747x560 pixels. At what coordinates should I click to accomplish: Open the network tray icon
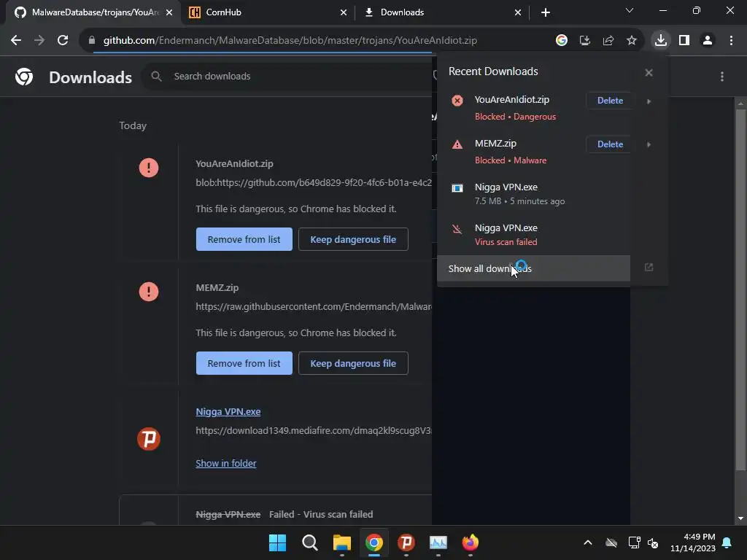coord(634,542)
